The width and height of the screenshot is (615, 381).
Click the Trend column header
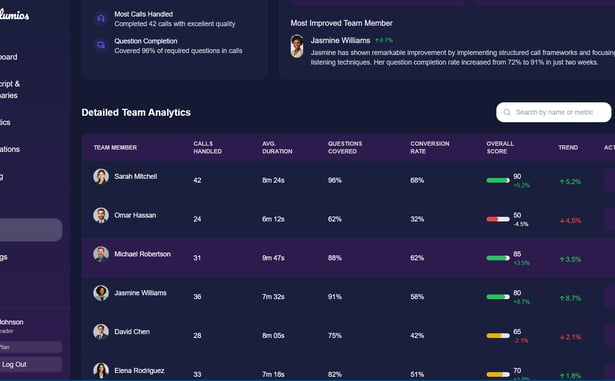click(x=568, y=148)
